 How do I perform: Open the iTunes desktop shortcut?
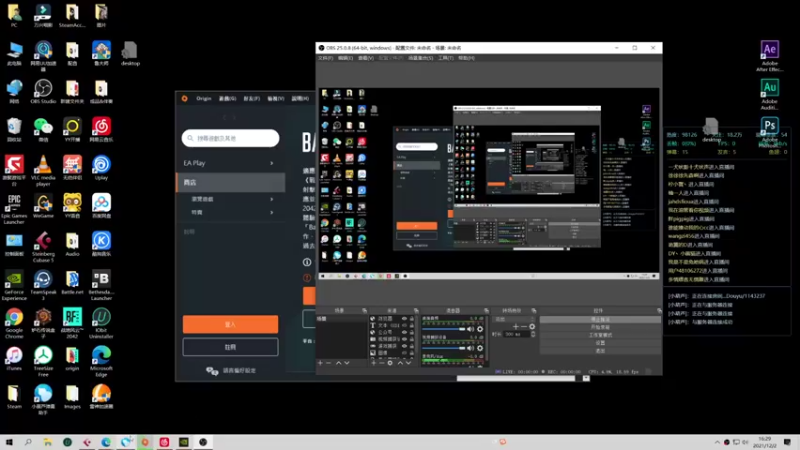point(14,359)
